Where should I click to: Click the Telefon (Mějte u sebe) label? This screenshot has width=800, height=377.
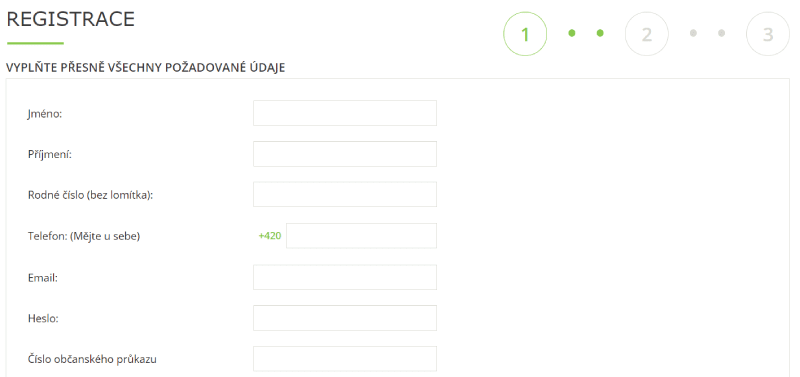84,236
